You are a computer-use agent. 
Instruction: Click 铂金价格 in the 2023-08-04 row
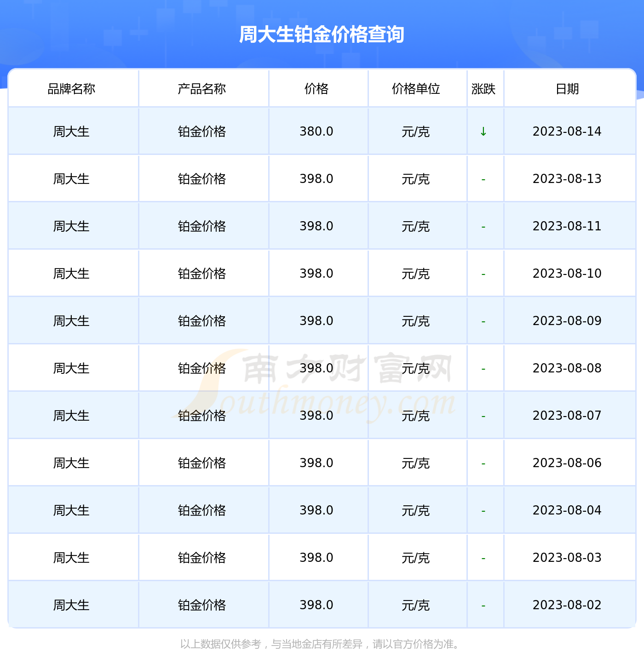point(202,510)
